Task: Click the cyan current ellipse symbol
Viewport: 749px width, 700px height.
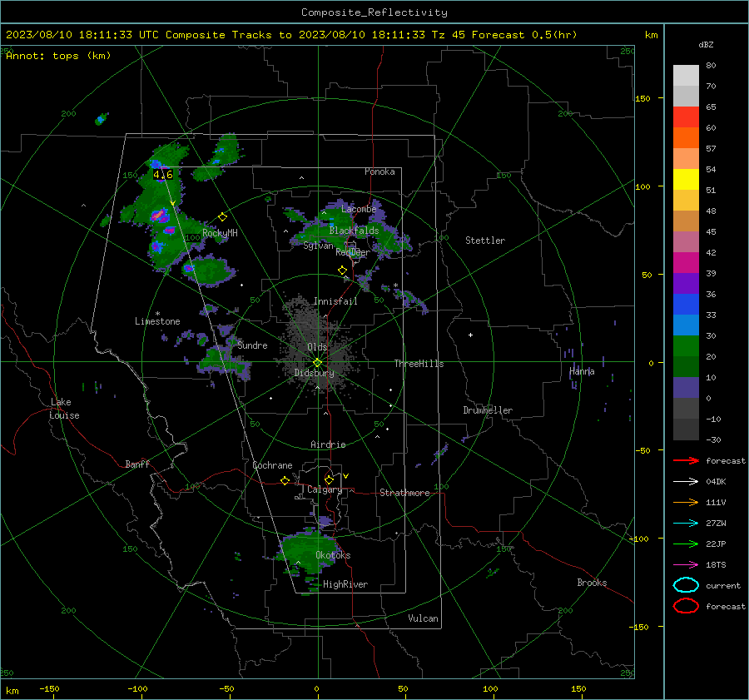Action: tap(686, 585)
